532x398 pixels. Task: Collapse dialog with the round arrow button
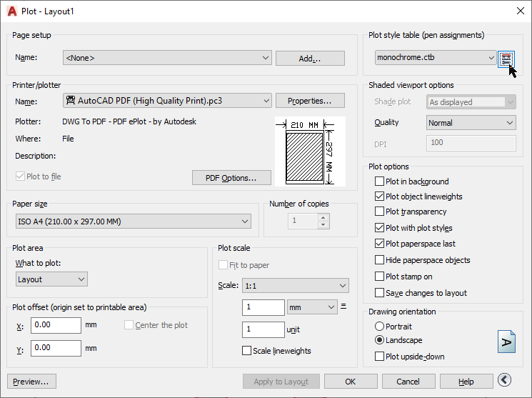pyautogui.click(x=505, y=381)
